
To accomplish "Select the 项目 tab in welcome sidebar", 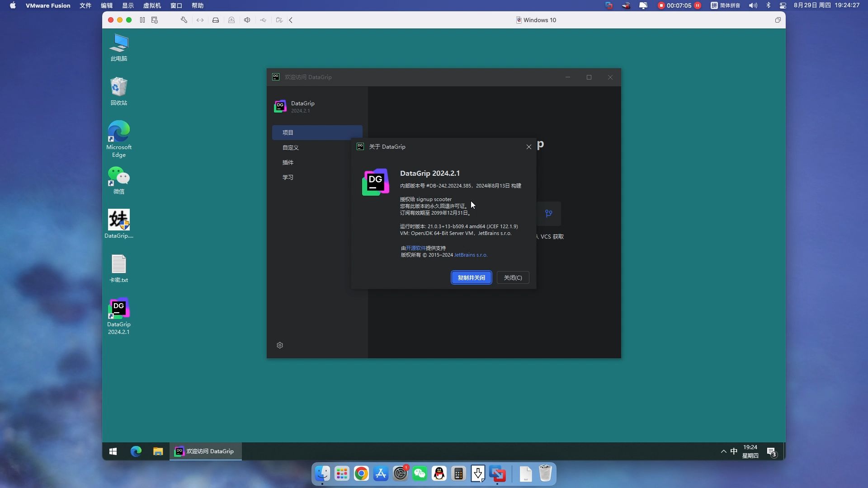I will pyautogui.click(x=317, y=132).
